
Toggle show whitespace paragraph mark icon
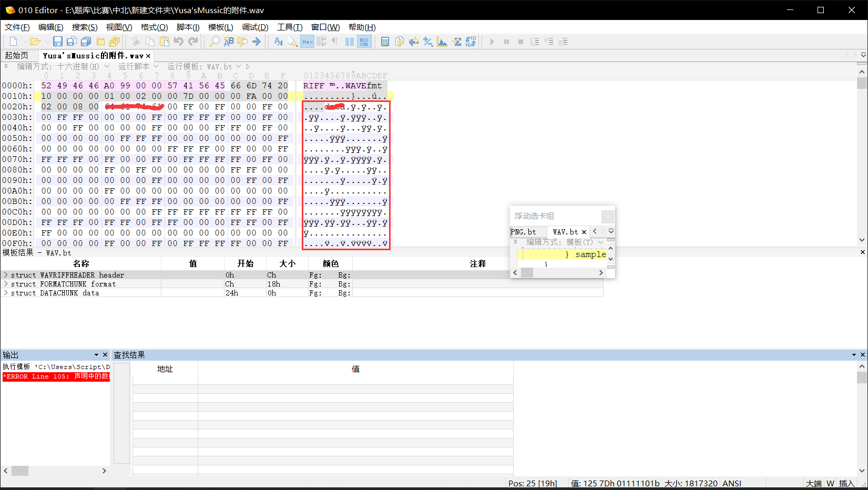click(x=335, y=42)
